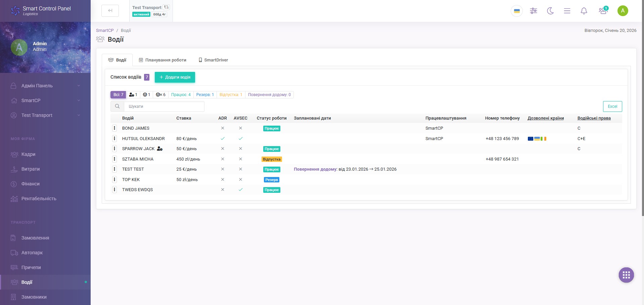Open Автопарк in the sidebar

point(45,253)
